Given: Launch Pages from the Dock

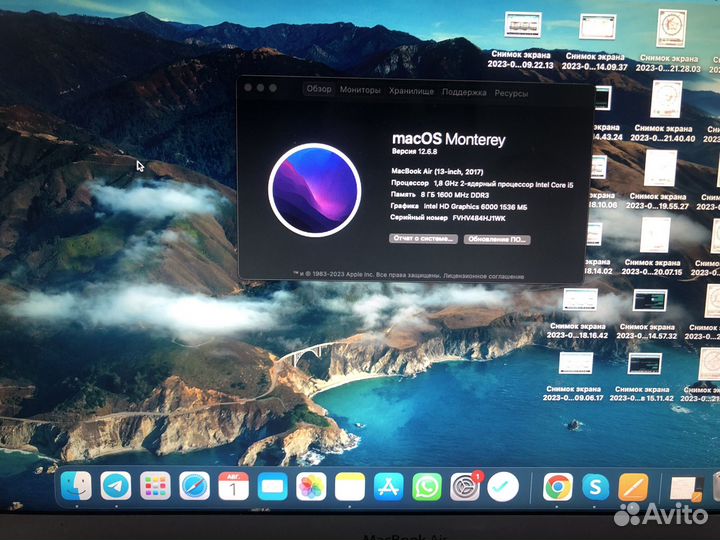Looking at the screenshot, I should coord(633,488).
